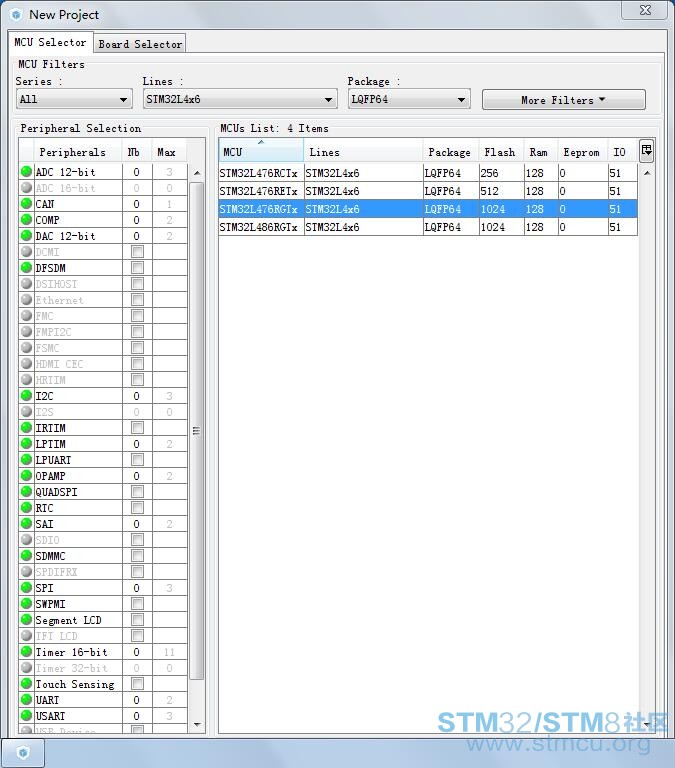This screenshot has width=675, height=768.
Task: Click the green status icon beside COMP
Action: click(26, 220)
